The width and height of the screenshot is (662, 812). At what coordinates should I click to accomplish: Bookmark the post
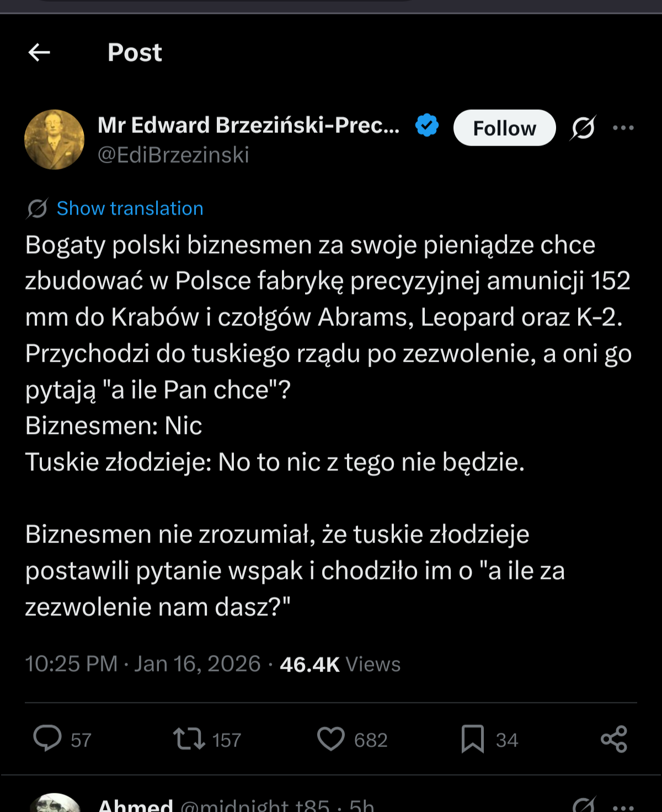[472, 739]
